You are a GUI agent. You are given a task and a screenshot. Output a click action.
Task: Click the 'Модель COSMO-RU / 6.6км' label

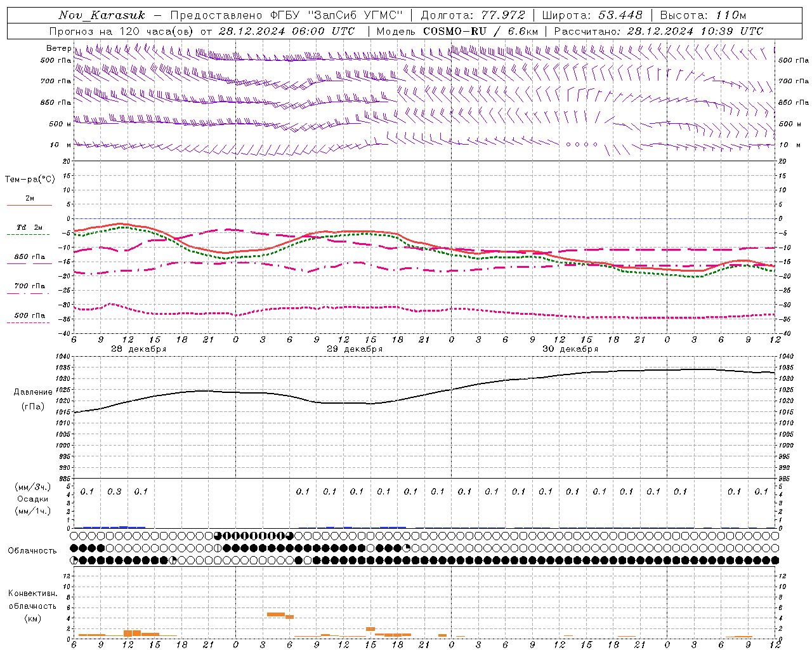(x=457, y=31)
